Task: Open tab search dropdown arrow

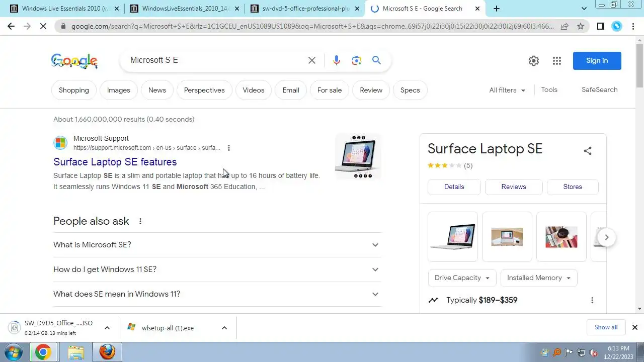Action: 584,9
